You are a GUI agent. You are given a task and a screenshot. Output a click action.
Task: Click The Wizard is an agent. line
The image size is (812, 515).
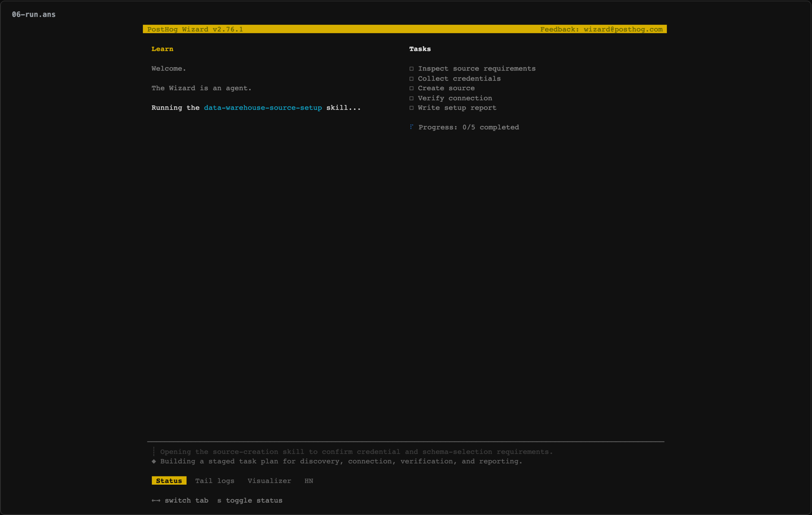point(202,88)
